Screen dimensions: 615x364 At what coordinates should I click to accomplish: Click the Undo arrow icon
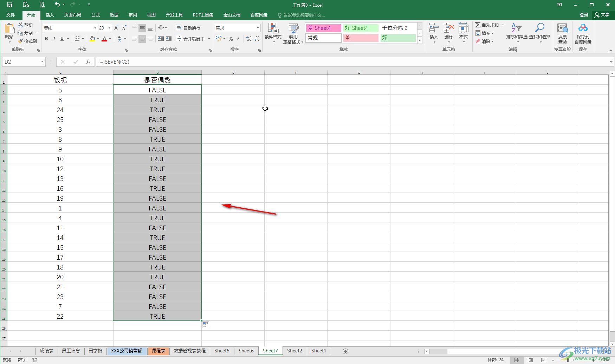[x=57, y=5]
